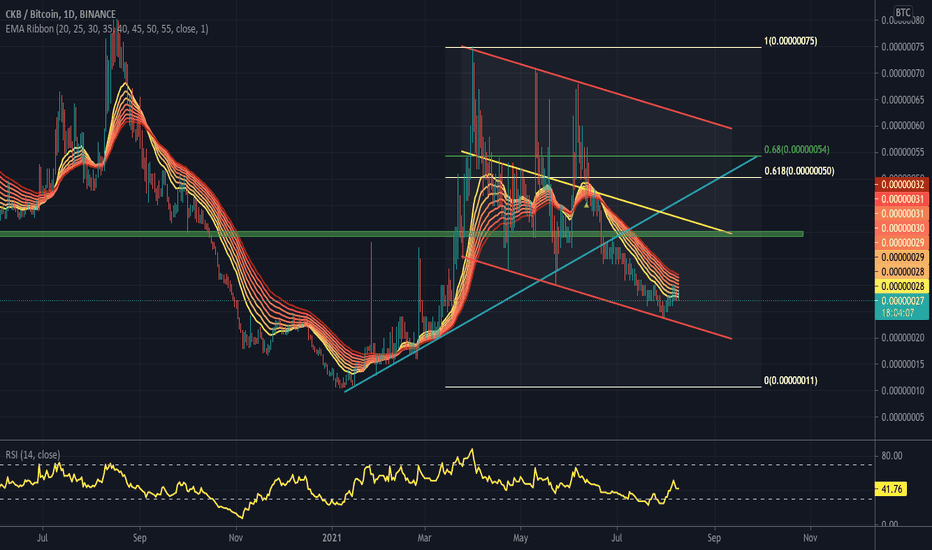Select the upper red channel line
Screen dimensions: 932x550
coord(596,87)
